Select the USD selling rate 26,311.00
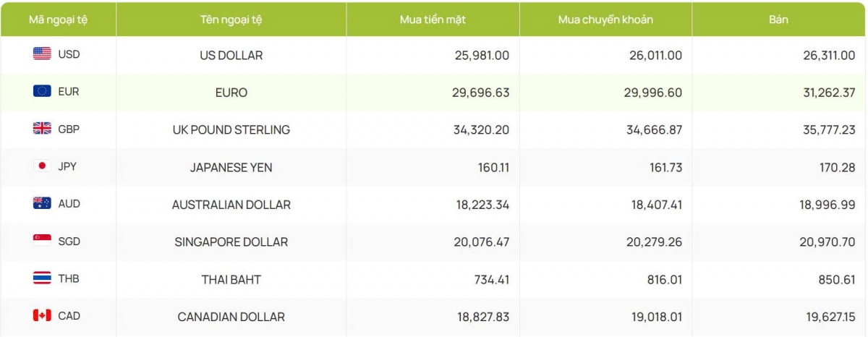The height and width of the screenshot is (337, 868). pos(827,55)
